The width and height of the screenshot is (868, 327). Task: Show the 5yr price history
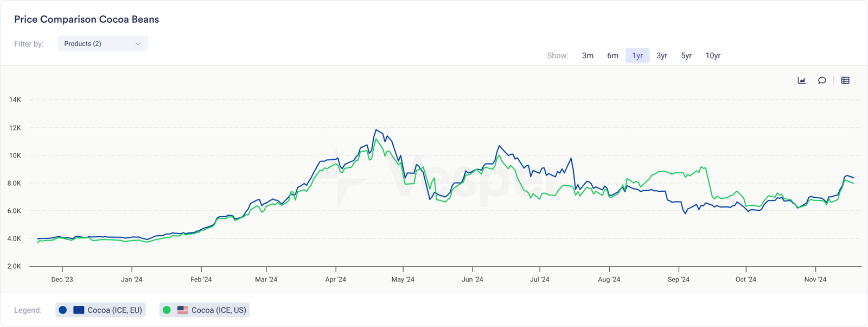(686, 55)
